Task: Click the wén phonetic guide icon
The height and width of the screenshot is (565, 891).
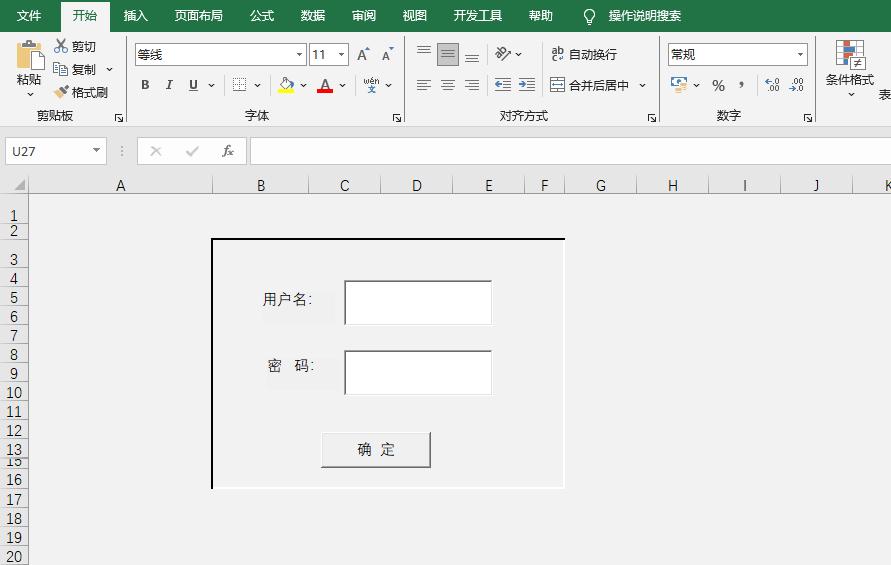Action: [x=371, y=85]
